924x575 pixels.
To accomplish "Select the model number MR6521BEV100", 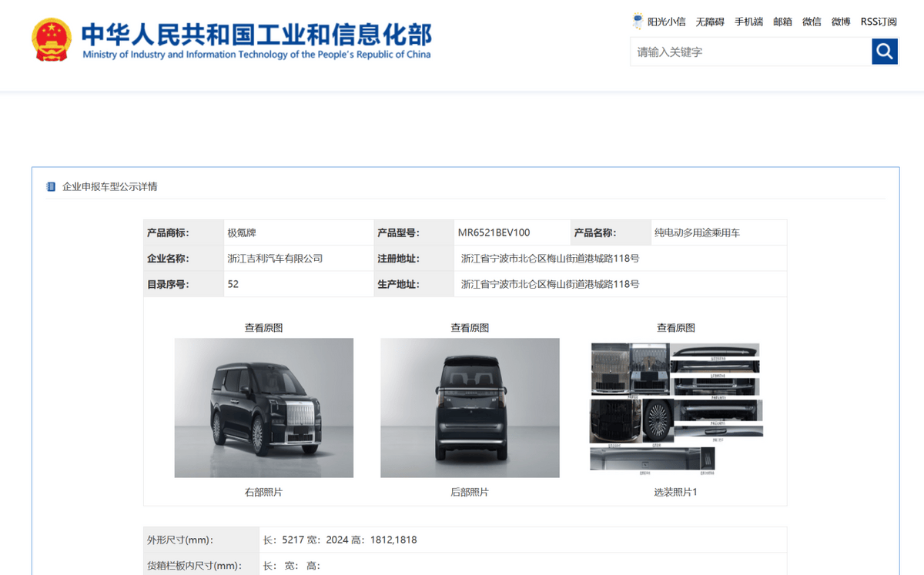I will coord(494,232).
